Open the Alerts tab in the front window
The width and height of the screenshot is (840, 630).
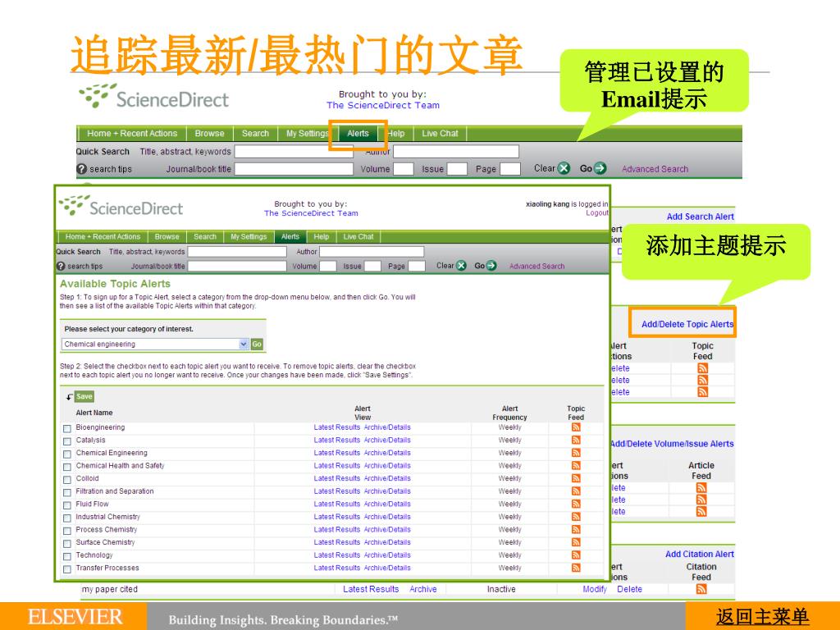[290, 236]
